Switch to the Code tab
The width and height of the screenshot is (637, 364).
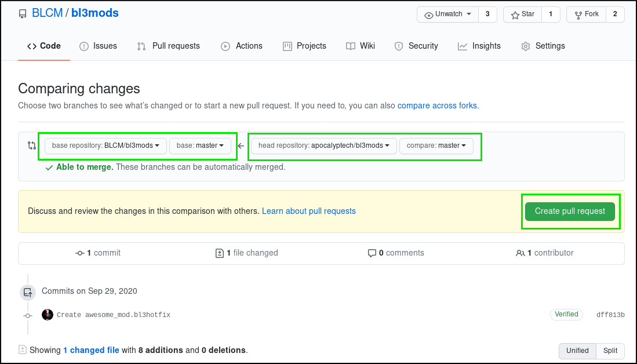point(44,46)
